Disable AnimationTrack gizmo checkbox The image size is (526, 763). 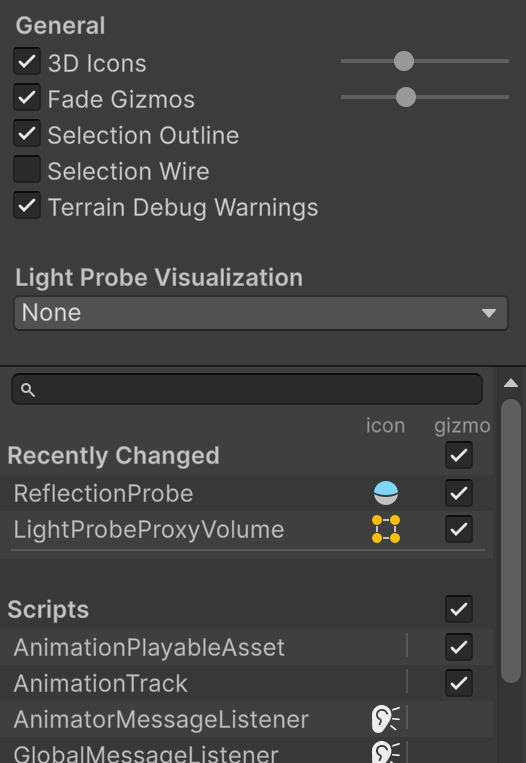[459, 683]
